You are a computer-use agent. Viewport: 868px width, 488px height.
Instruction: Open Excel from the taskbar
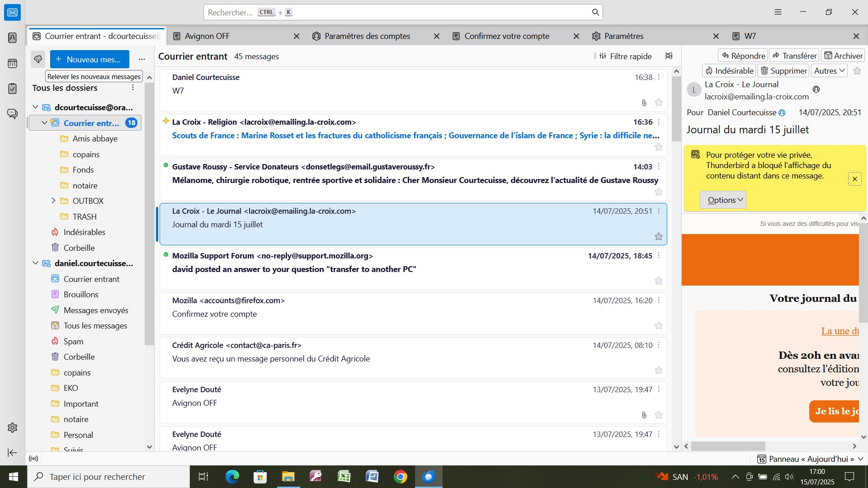344,477
